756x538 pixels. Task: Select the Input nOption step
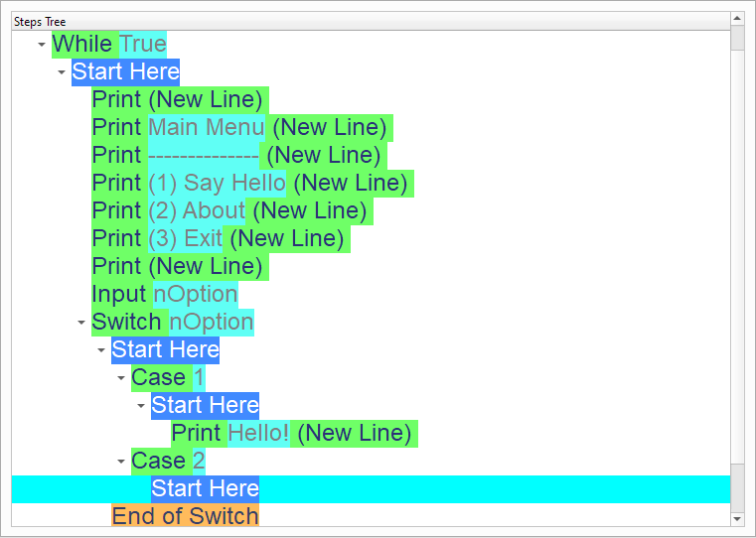pos(164,294)
